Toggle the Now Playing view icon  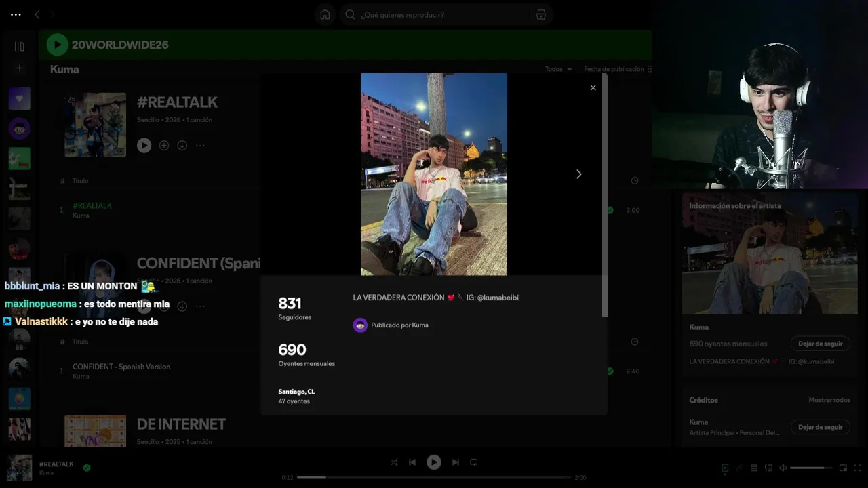pos(725,468)
